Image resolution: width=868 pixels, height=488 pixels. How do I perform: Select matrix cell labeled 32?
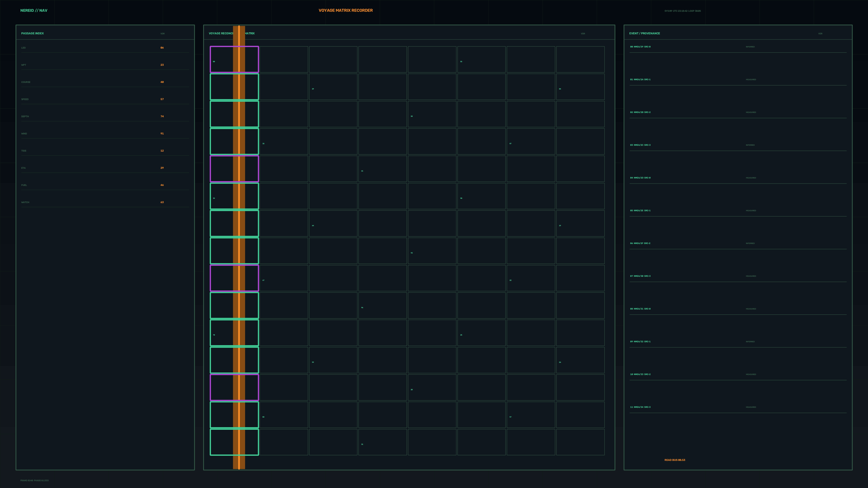[284, 141]
